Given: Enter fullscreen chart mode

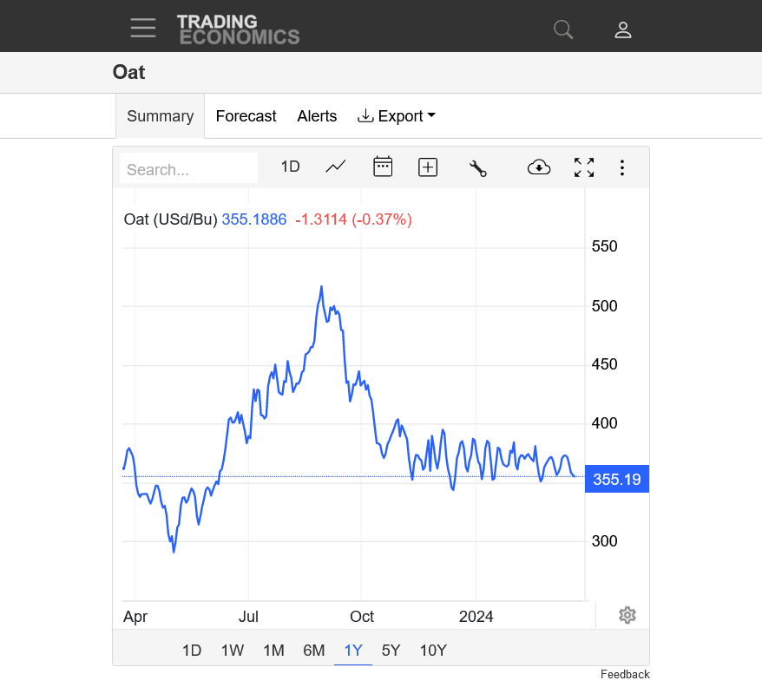Looking at the screenshot, I should 584,167.
